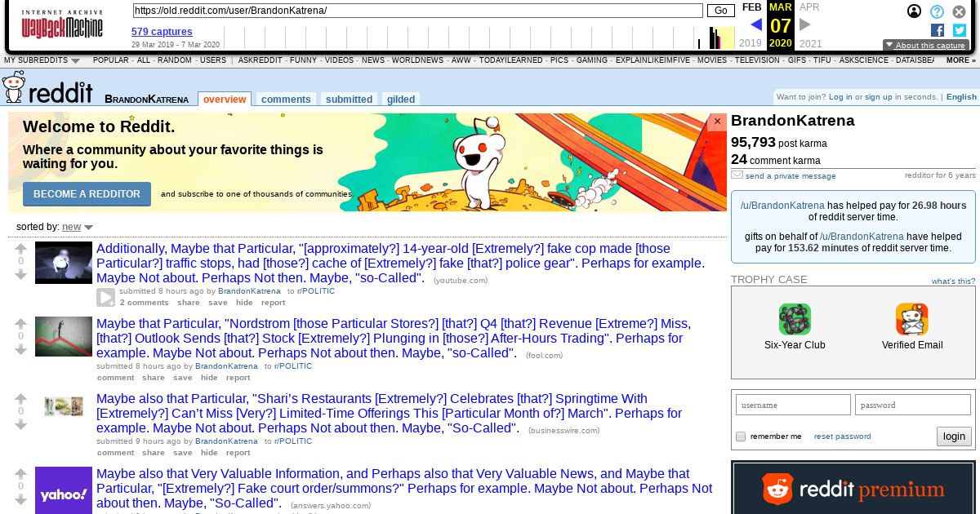Open the 579 captures link
This screenshot has height=514, width=980.
[x=162, y=32]
